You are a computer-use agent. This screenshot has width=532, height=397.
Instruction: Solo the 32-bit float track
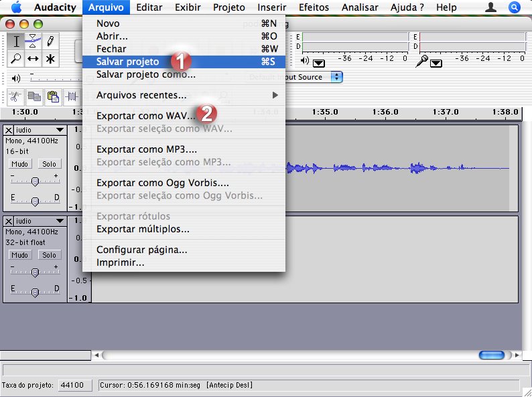(49, 255)
